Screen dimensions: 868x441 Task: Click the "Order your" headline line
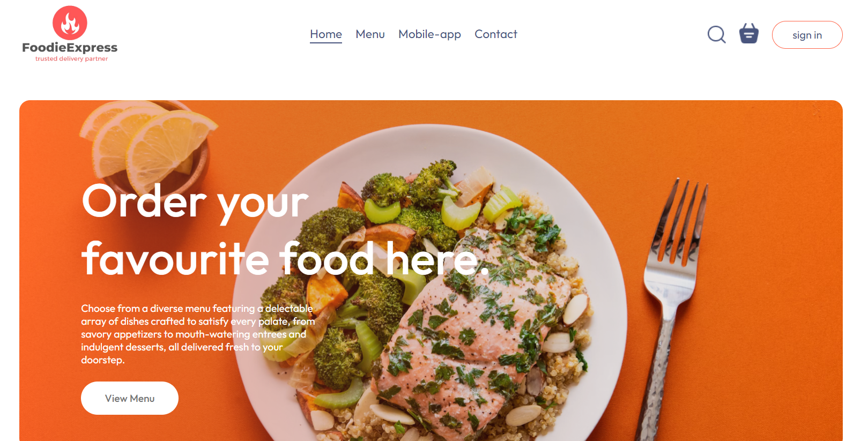(x=195, y=202)
